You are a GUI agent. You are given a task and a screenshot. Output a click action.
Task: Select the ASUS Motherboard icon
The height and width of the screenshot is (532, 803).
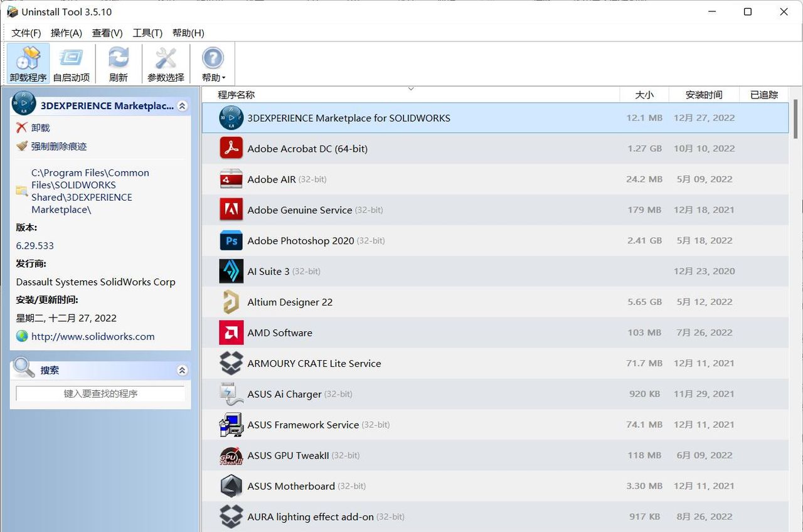coord(231,486)
